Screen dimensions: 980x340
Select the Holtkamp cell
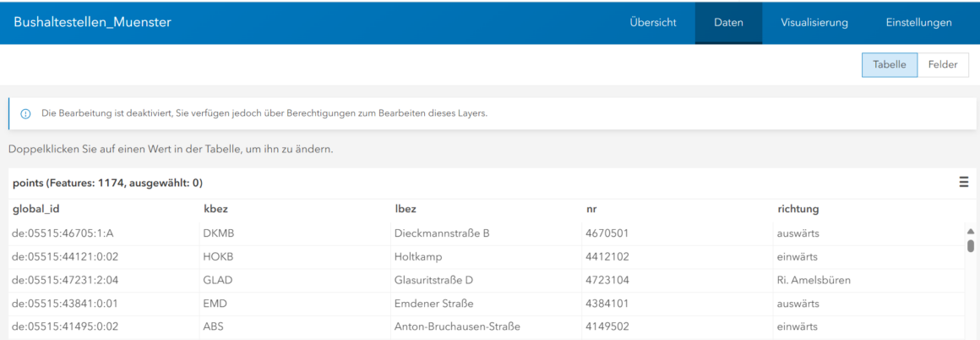click(487, 257)
